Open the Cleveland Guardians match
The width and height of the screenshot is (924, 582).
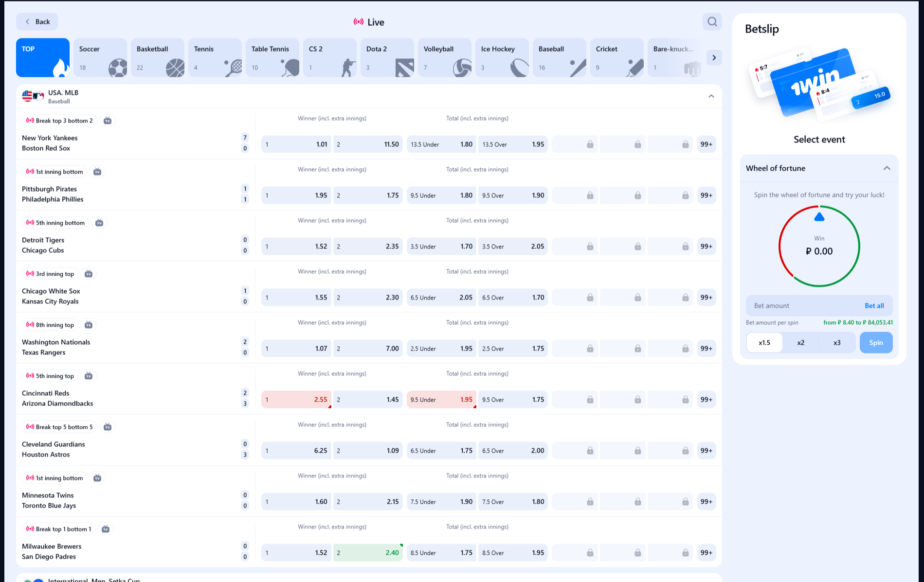pyautogui.click(x=54, y=449)
